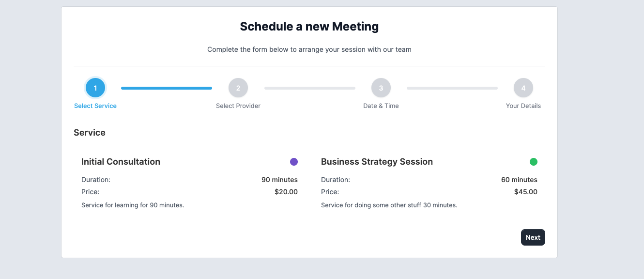This screenshot has height=279, width=644.
Task: Click the step 1 circle icon
Action: (x=95, y=88)
